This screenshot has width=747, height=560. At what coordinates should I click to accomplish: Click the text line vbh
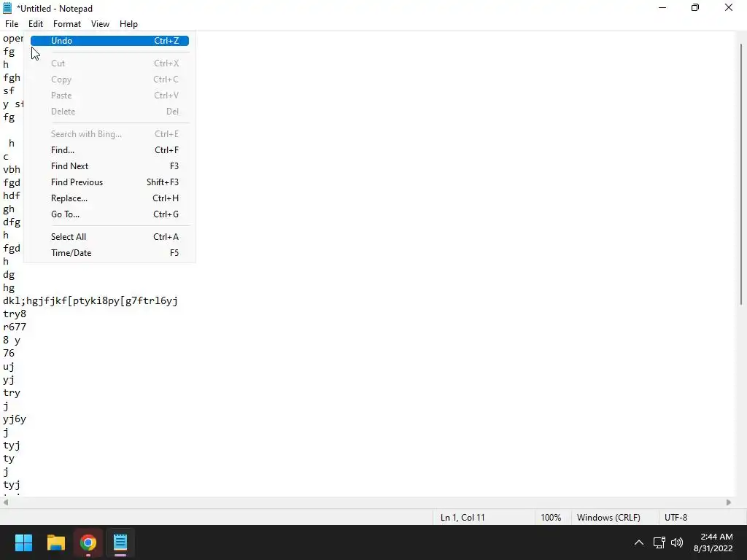coord(12,169)
